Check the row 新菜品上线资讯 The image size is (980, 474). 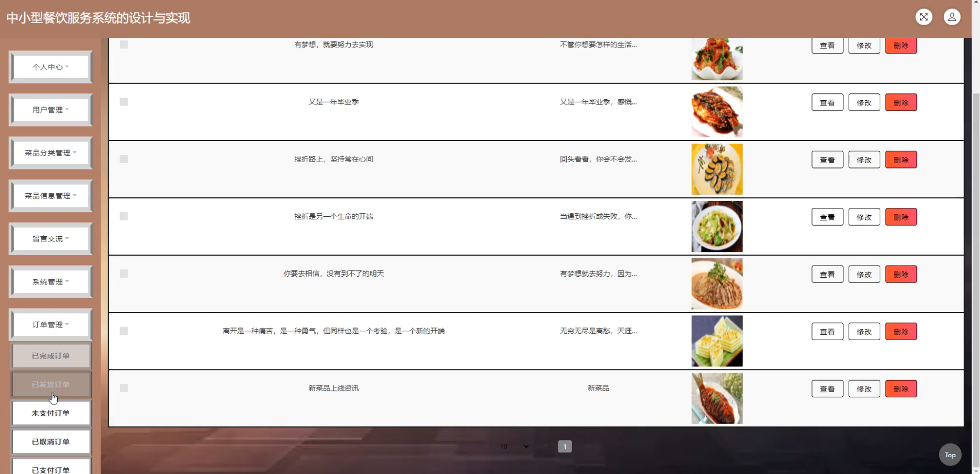(x=124, y=388)
